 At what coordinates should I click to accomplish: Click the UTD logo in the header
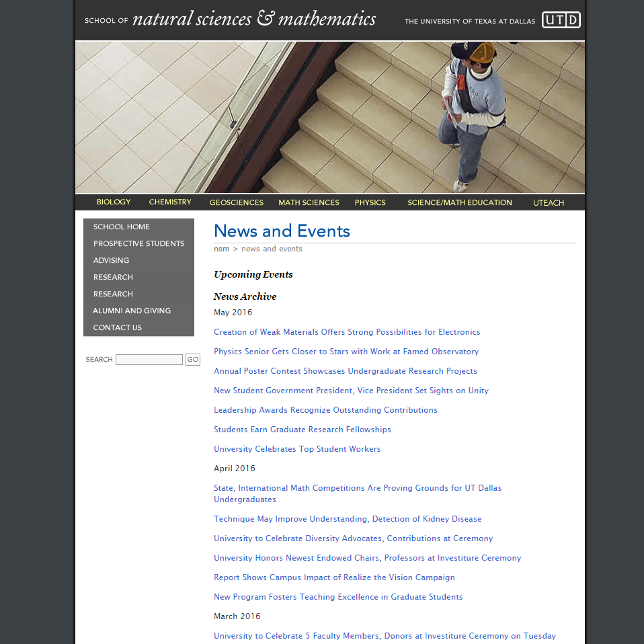(x=561, y=20)
